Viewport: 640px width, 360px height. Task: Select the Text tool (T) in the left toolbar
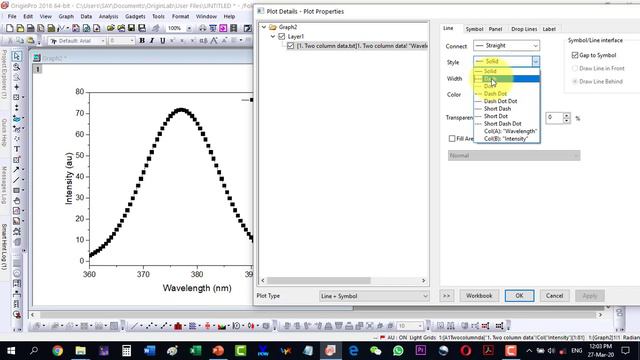tap(16, 149)
